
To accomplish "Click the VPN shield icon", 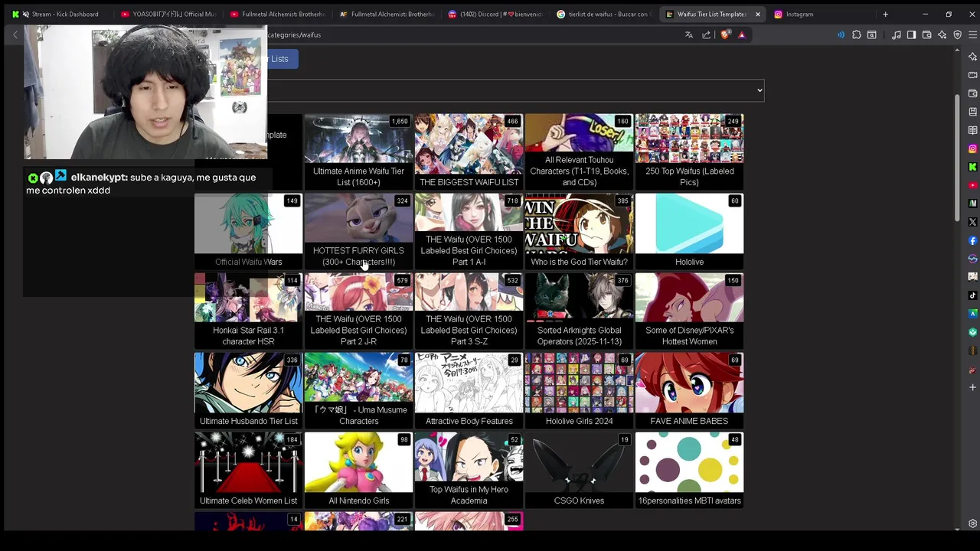I will (x=957, y=34).
